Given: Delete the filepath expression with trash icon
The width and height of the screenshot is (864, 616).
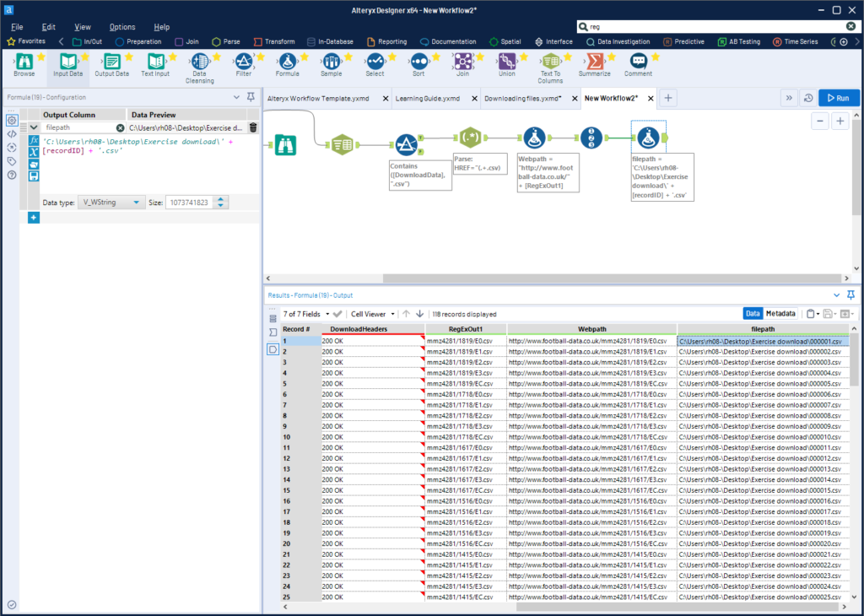Looking at the screenshot, I should [x=252, y=127].
